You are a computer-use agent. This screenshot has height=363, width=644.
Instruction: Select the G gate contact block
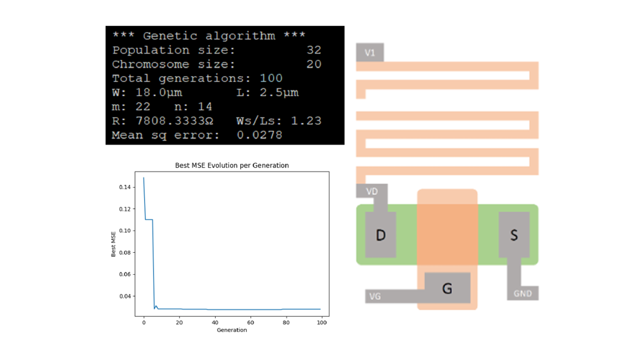click(x=448, y=288)
